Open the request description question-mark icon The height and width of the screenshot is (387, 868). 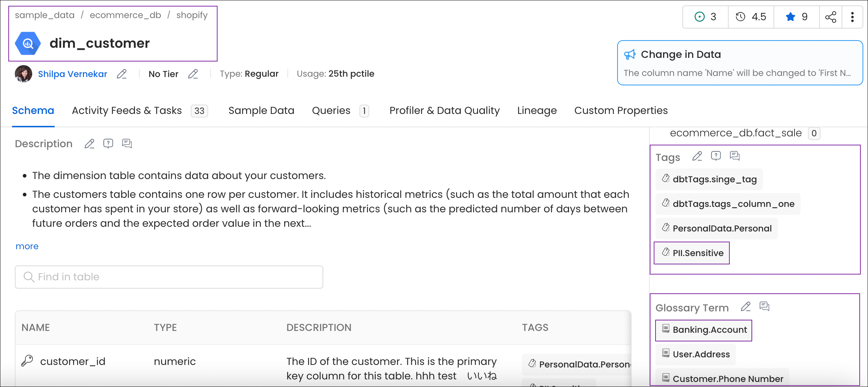[x=108, y=144]
